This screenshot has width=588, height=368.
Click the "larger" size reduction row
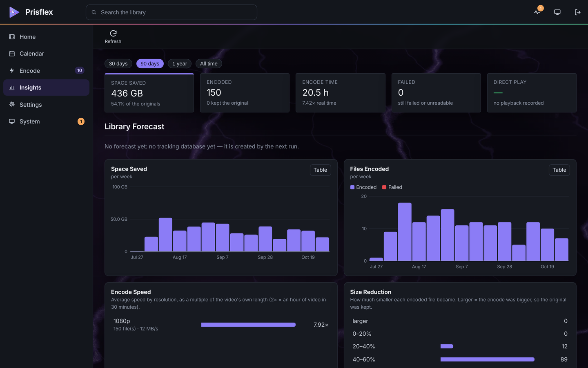[460, 321]
